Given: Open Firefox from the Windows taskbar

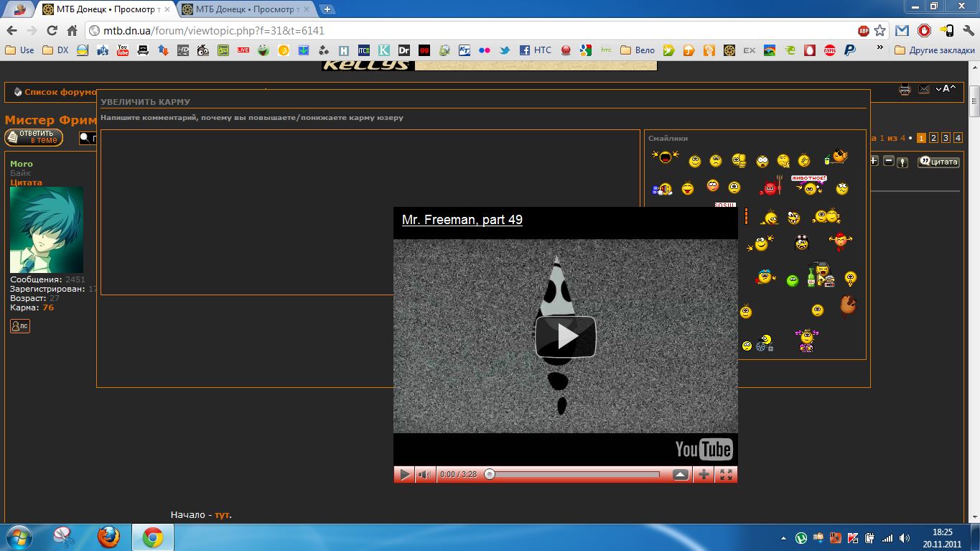Looking at the screenshot, I should [108, 537].
